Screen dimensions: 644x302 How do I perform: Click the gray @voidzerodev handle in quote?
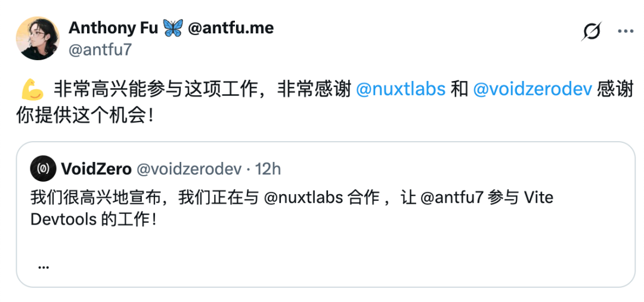pyautogui.click(x=188, y=169)
